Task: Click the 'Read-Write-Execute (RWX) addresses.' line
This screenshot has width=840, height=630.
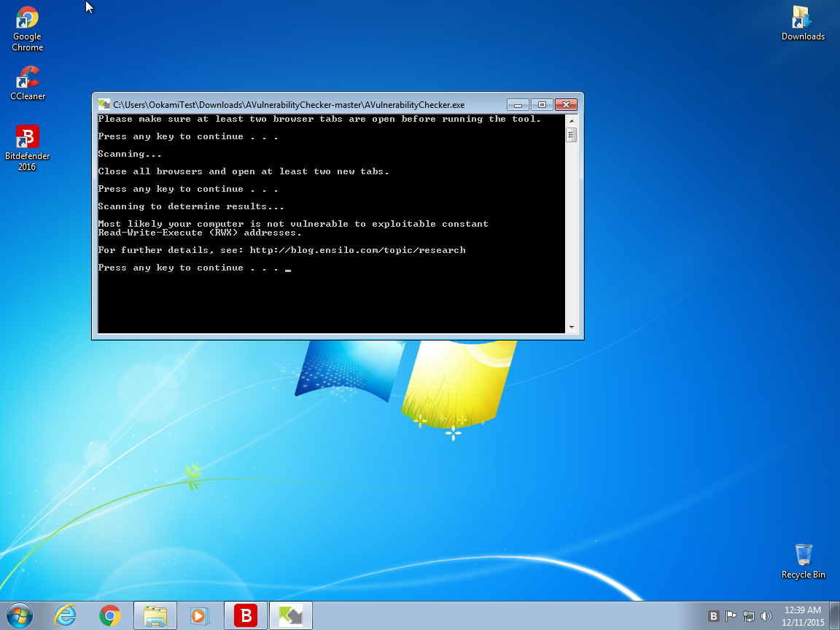Action: point(200,233)
